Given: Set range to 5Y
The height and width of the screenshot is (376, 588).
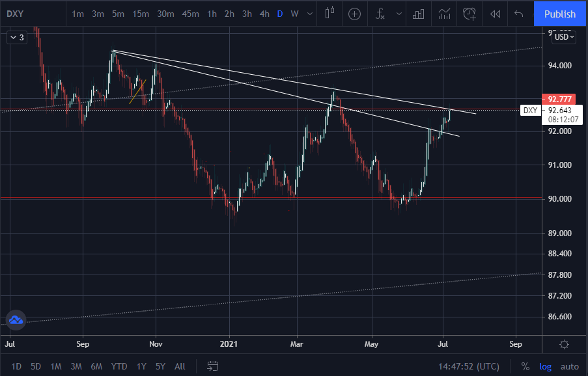Looking at the screenshot, I should (160, 366).
